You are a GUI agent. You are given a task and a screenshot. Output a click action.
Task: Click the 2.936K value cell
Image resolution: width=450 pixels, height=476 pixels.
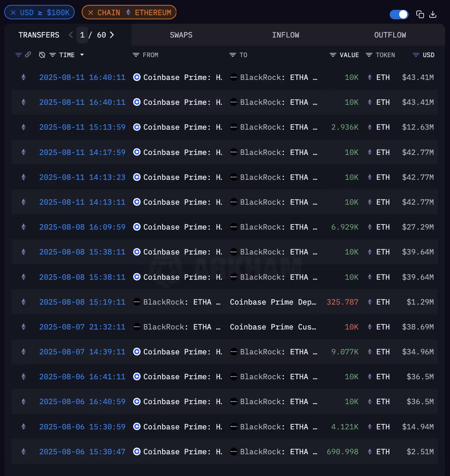coord(345,127)
